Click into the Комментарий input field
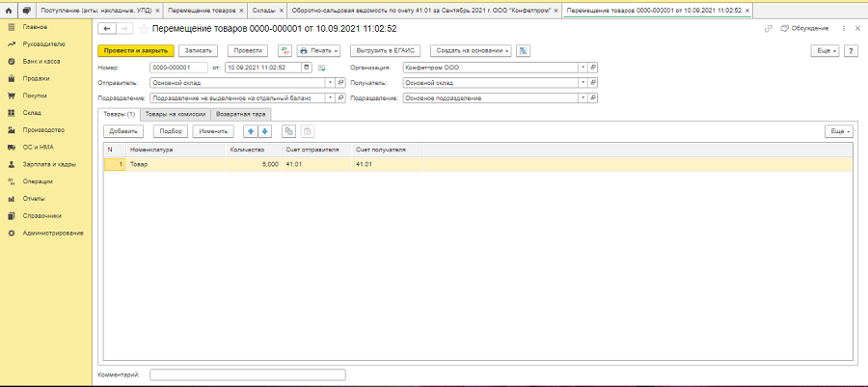The height and width of the screenshot is (387, 868). tap(247, 374)
